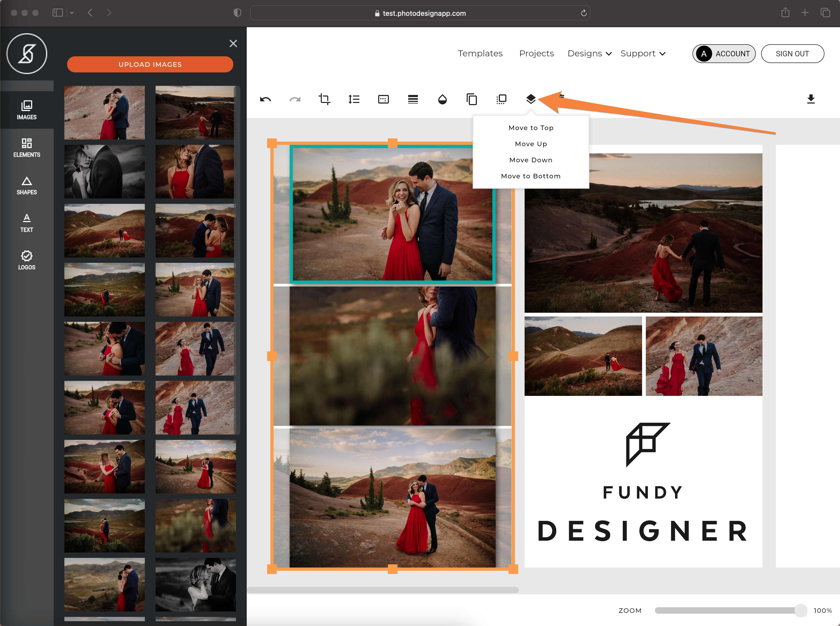
Task: Click the browser forward arrow
Action: (x=109, y=13)
